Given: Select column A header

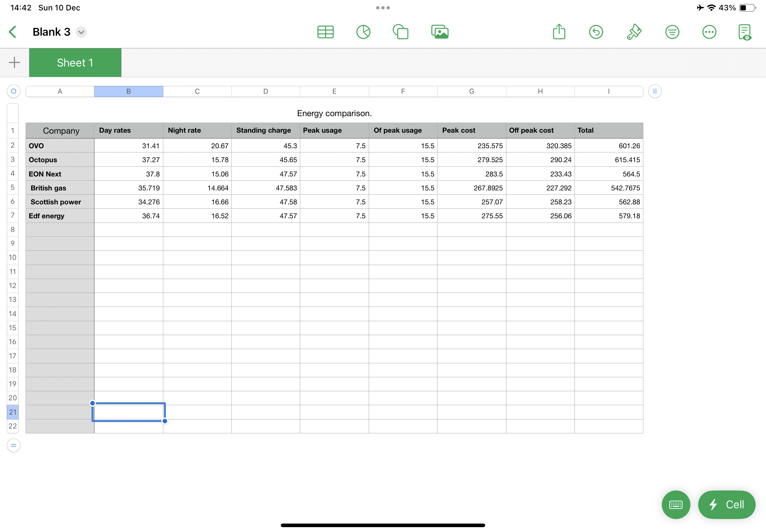Looking at the screenshot, I should pos(60,91).
